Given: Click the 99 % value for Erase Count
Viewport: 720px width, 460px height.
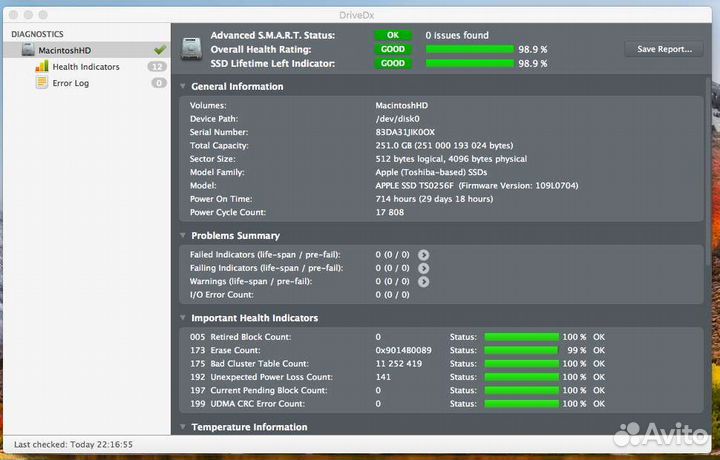Looking at the screenshot, I should 577,350.
